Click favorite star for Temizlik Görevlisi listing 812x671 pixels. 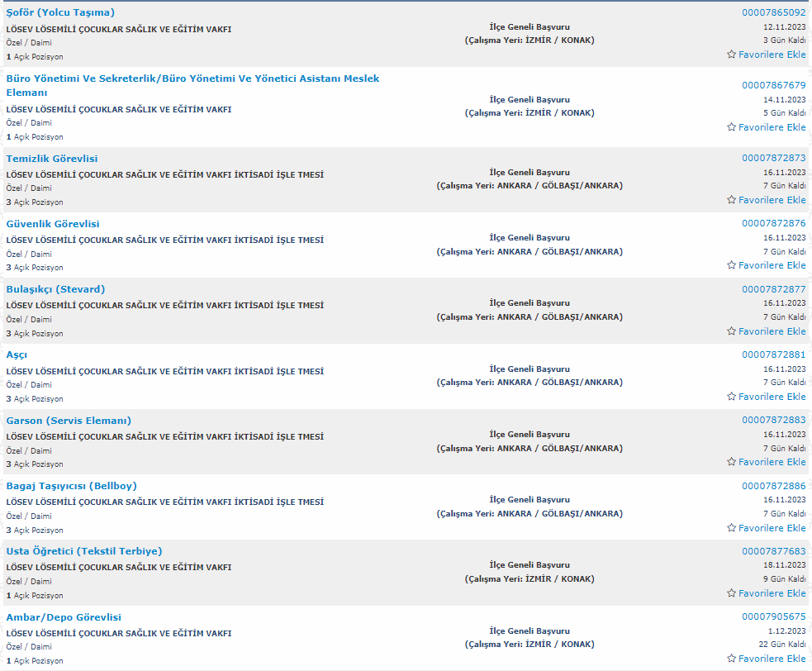tap(731, 200)
